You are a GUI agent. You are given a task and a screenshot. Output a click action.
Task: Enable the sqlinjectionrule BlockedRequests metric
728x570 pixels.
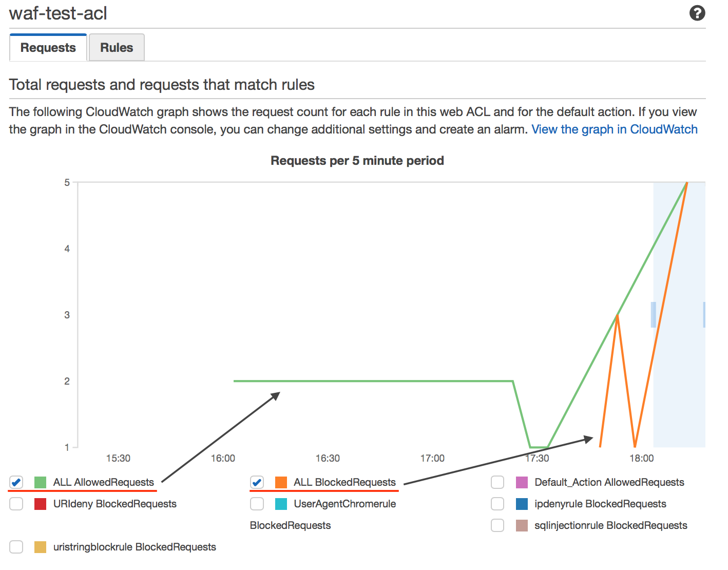(497, 525)
